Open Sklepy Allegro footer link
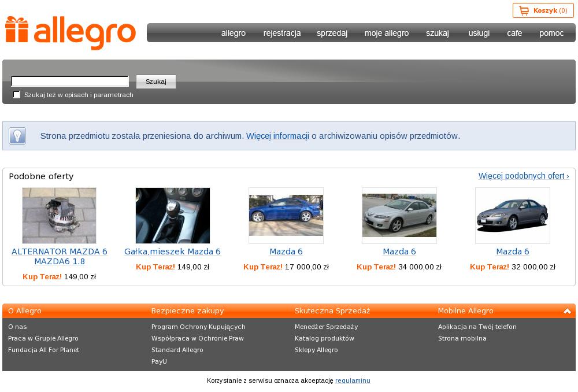The width and height of the screenshot is (578, 392). pos(316,350)
